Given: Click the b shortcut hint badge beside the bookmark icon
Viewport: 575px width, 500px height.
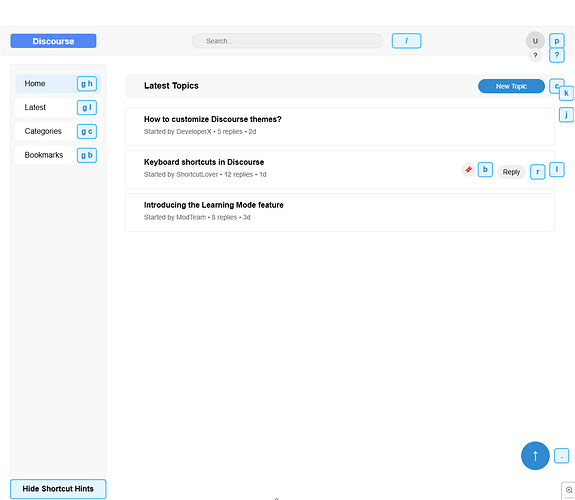Looking at the screenshot, I should pyautogui.click(x=485, y=169).
